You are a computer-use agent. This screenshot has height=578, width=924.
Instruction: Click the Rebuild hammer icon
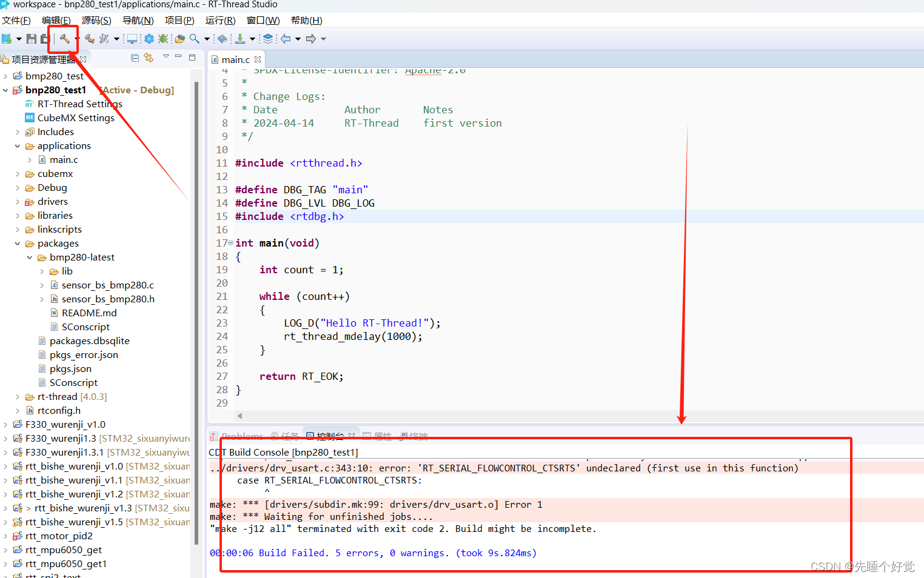pyautogui.click(x=90, y=39)
